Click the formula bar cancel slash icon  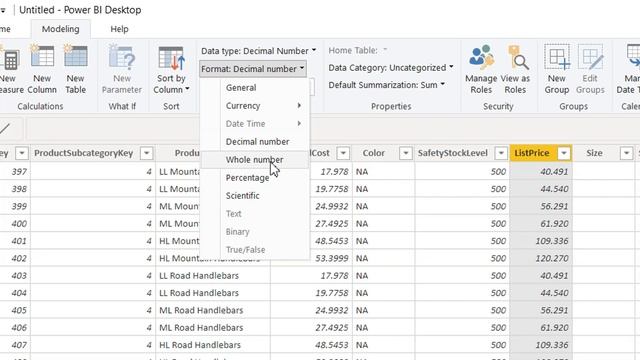pos(5,129)
